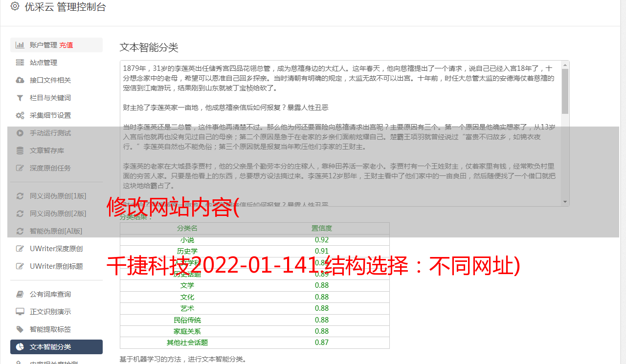This screenshot has width=626, height=364.
Task: Click the cloud upload icon for 接口文件相关
Action: point(20,80)
